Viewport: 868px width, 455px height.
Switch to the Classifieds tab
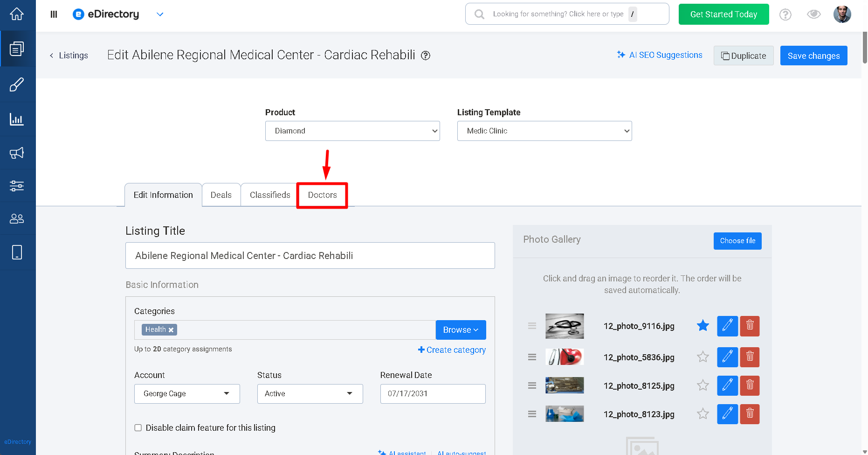tap(270, 195)
